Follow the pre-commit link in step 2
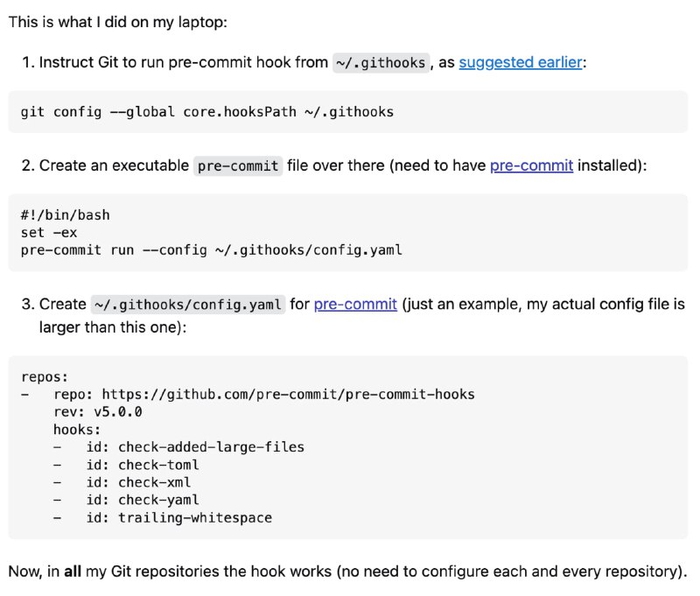 pos(532,165)
